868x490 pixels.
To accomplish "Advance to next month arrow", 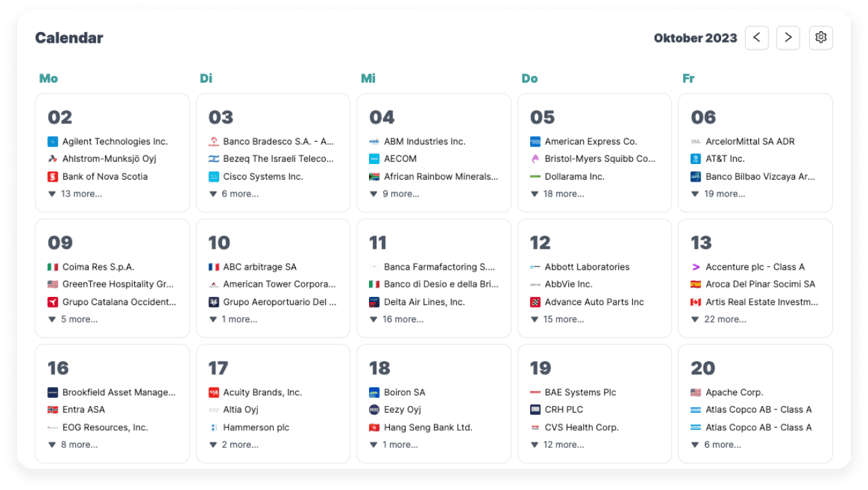I will point(787,38).
